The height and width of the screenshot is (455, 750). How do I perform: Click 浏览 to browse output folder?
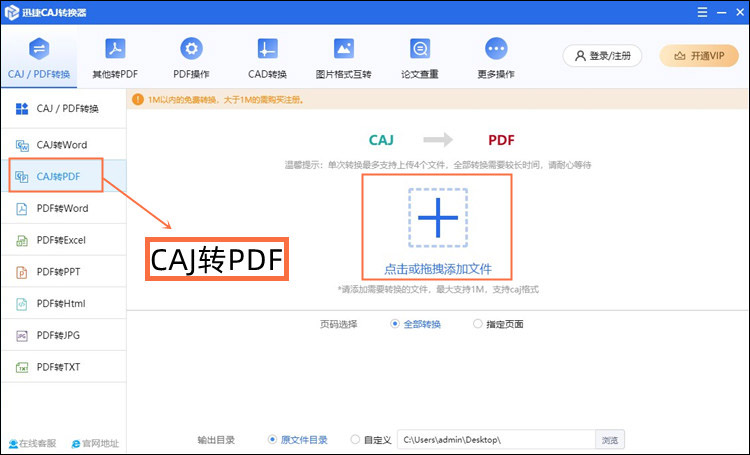[610, 439]
